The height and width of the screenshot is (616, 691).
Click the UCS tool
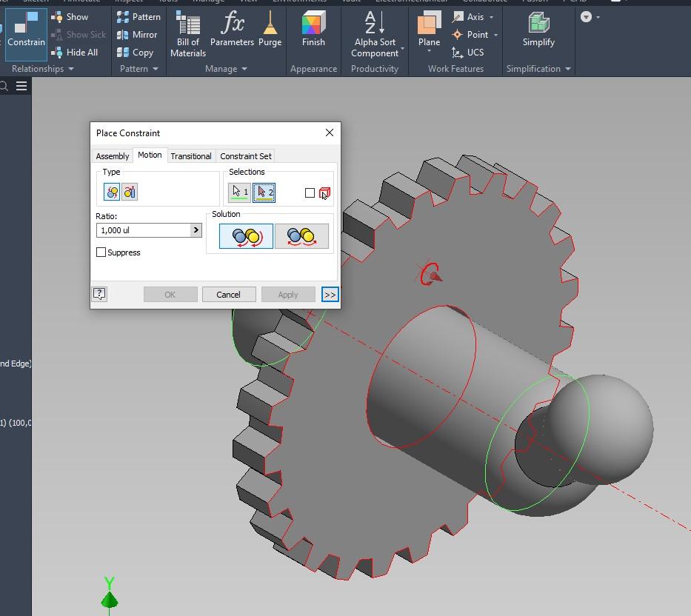[x=467, y=53]
